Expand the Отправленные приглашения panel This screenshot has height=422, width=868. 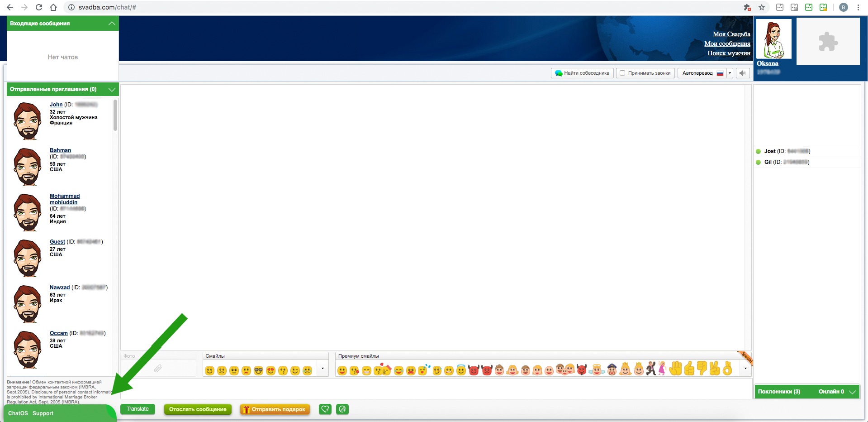pos(112,90)
